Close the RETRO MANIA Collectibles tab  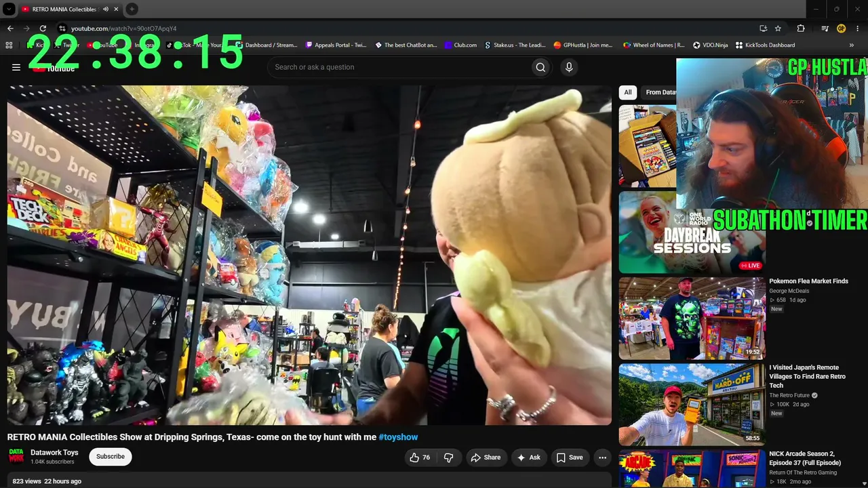117,9
